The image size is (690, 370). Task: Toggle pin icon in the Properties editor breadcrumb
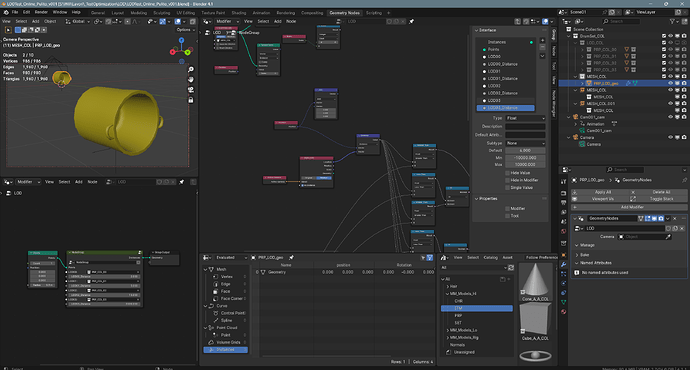tap(684, 180)
